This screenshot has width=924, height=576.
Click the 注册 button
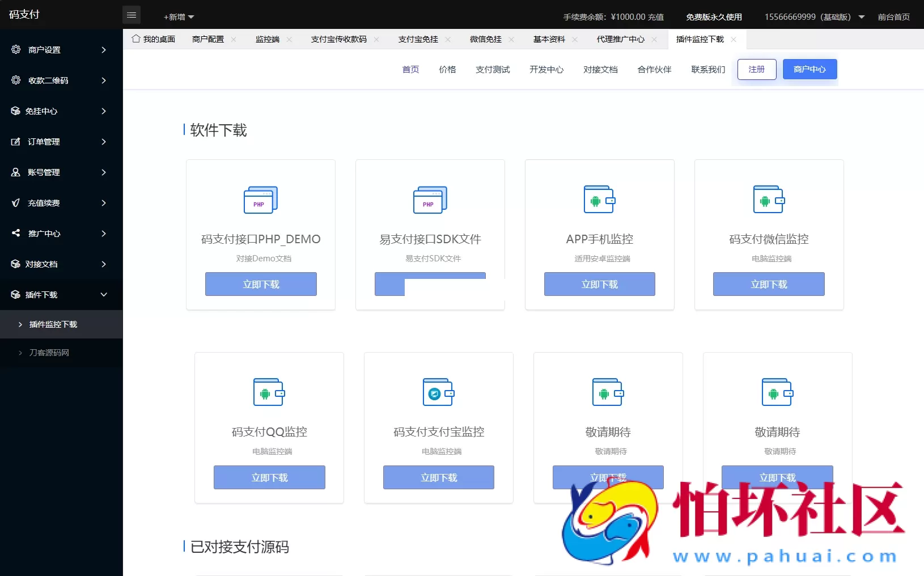click(x=756, y=69)
